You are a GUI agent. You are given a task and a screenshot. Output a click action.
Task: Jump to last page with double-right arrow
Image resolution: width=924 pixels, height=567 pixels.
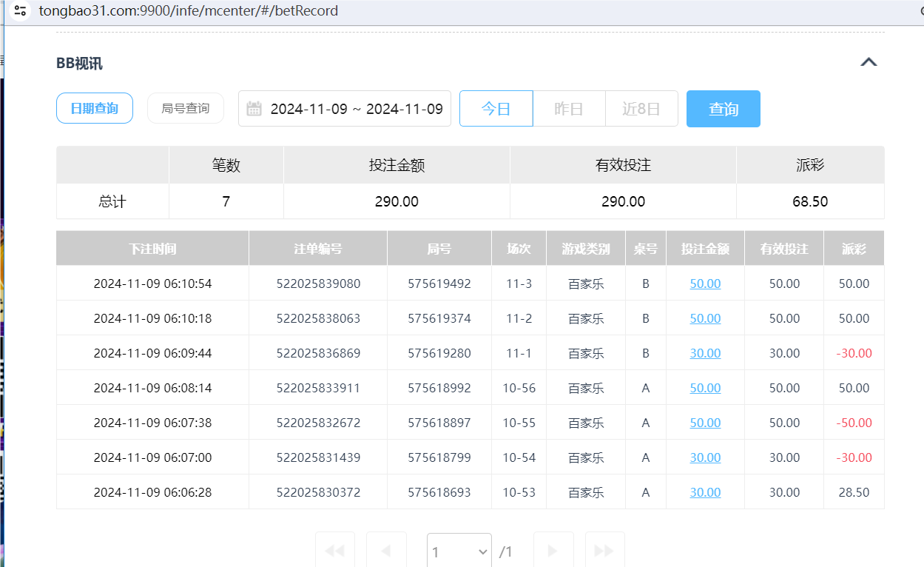click(604, 551)
